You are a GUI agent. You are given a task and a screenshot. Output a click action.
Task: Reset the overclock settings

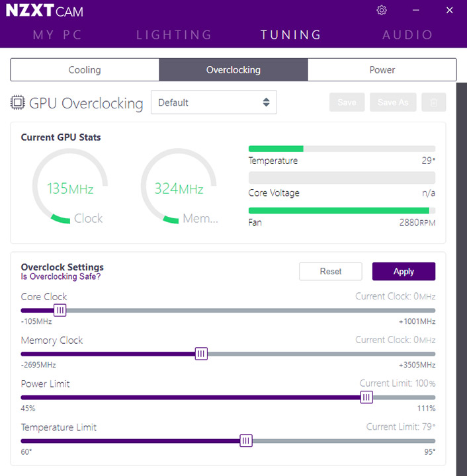pyautogui.click(x=330, y=272)
